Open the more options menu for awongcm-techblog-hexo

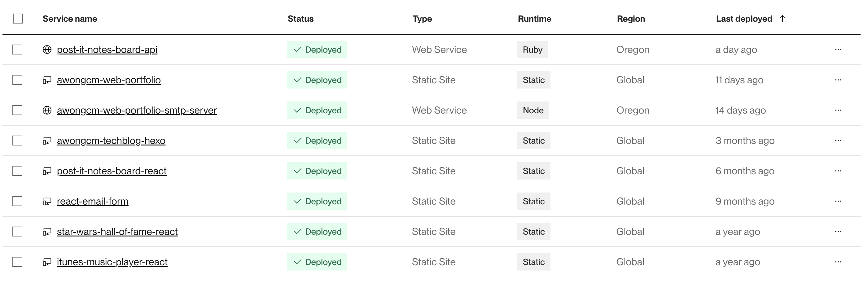click(838, 141)
